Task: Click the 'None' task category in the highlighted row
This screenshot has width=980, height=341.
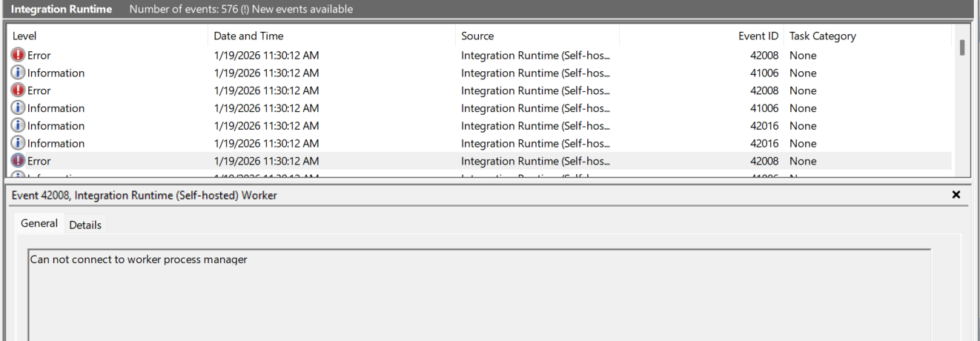Action: pyautogui.click(x=803, y=161)
